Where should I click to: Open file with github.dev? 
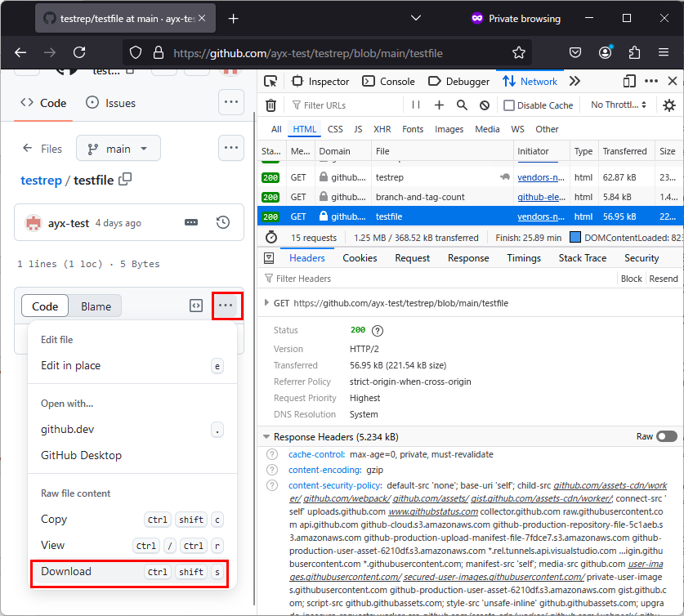[132, 430]
